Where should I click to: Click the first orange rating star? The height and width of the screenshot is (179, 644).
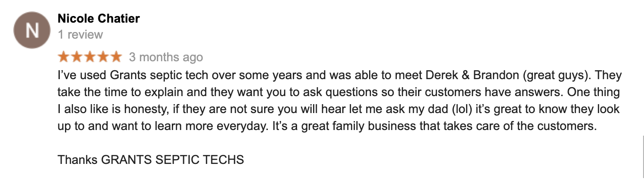coord(64,57)
